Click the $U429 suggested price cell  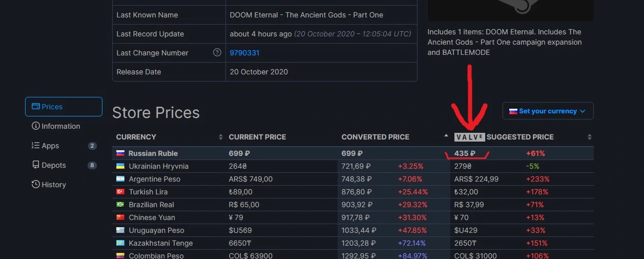coord(466,230)
